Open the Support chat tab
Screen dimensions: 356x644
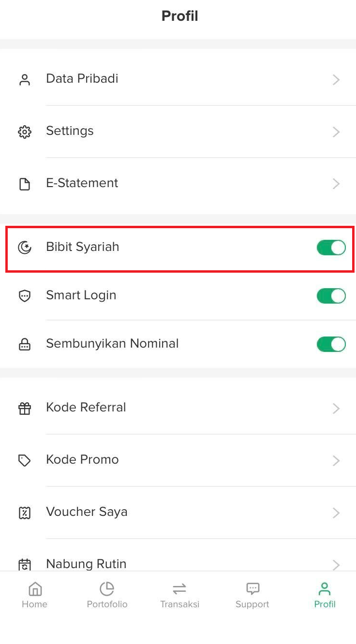pos(252,595)
